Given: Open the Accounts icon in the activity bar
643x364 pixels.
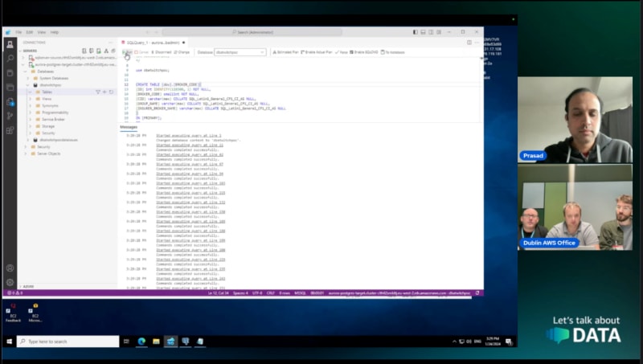Looking at the screenshot, I should (10, 268).
